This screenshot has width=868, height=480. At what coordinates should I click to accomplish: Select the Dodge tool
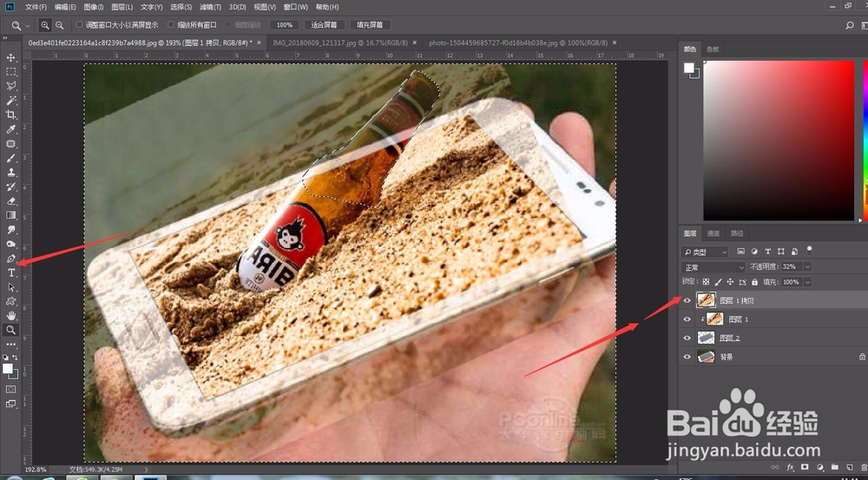[11, 244]
